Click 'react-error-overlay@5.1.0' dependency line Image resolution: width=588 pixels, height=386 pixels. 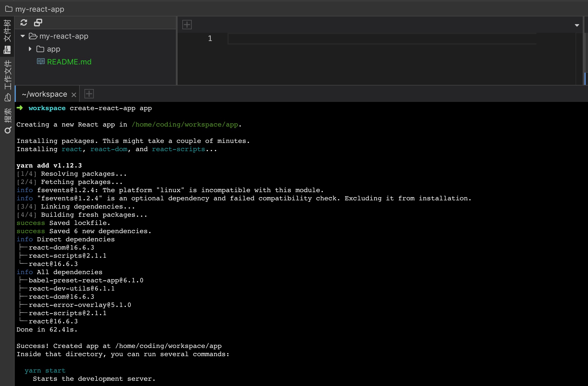[80, 305]
